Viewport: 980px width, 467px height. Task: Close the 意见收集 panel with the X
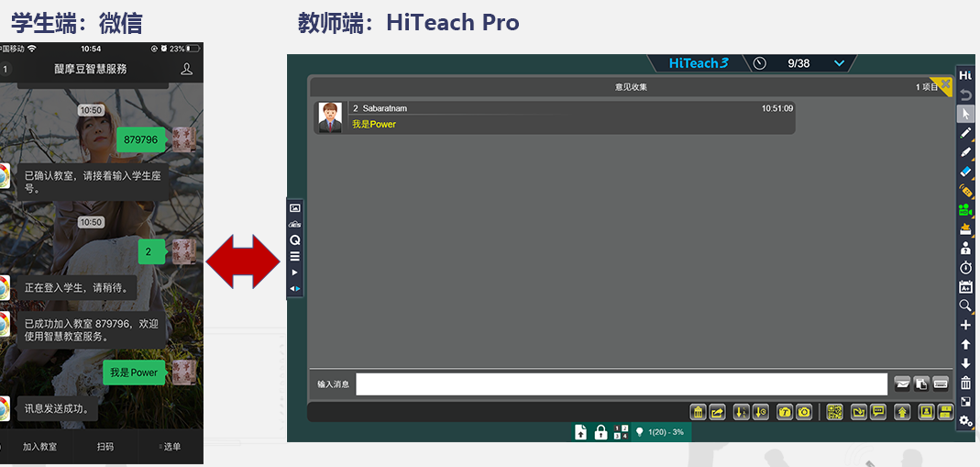pos(945,83)
